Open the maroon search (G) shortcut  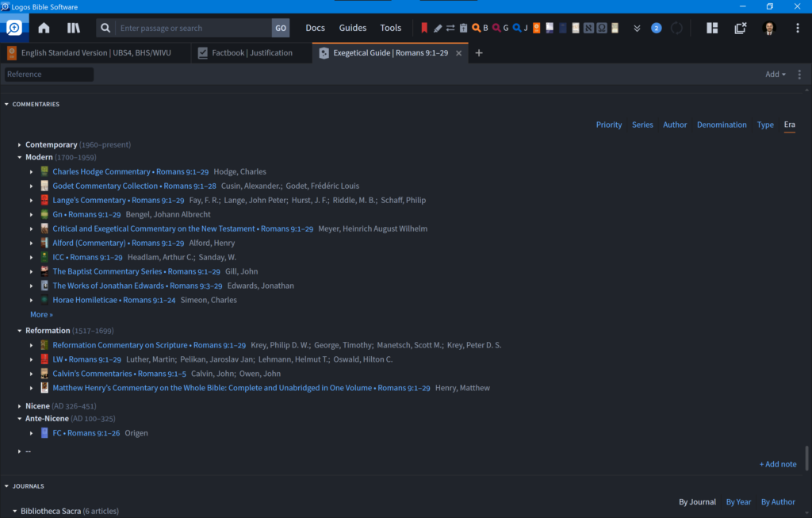click(500, 28)
